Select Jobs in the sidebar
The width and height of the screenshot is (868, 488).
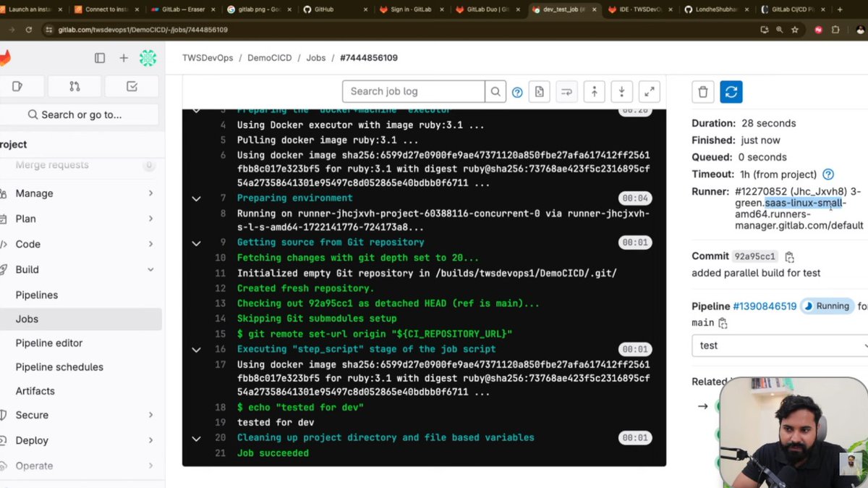80,319
